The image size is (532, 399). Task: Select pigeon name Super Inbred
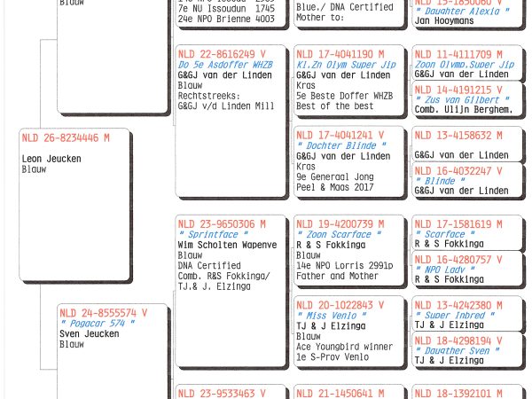pos(455,316)
